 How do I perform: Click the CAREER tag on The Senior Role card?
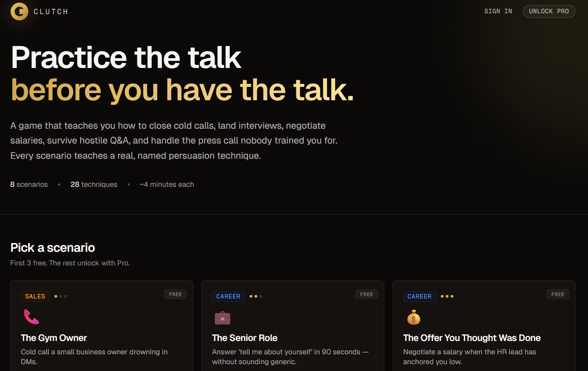[x=228, y=296]
